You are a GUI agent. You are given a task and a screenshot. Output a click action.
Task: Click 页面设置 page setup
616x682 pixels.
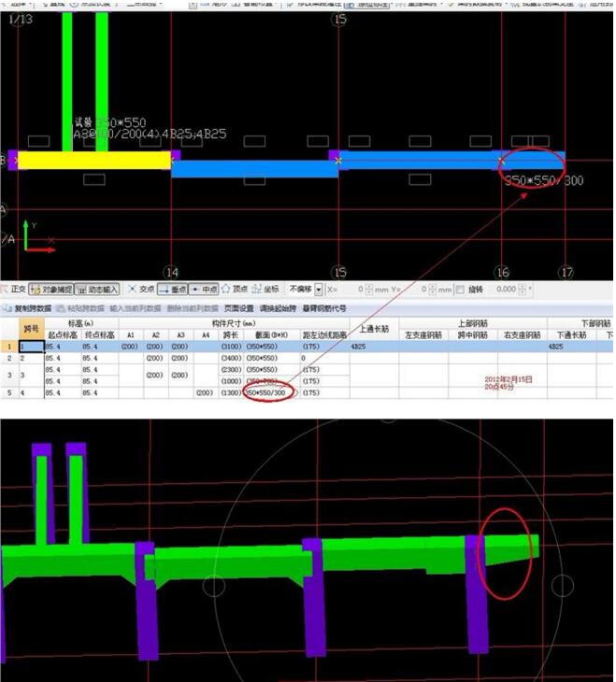[x=237, y=308]
